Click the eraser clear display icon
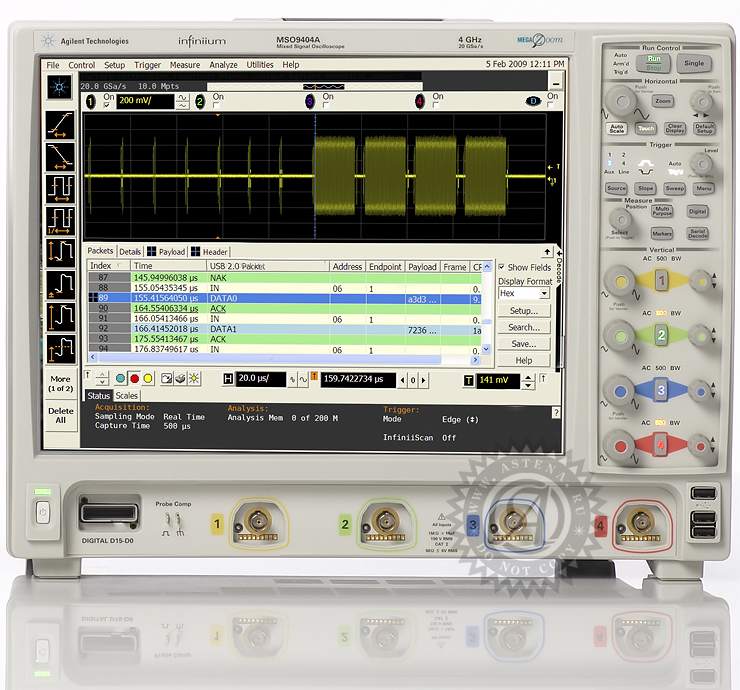 click(180, 379)
